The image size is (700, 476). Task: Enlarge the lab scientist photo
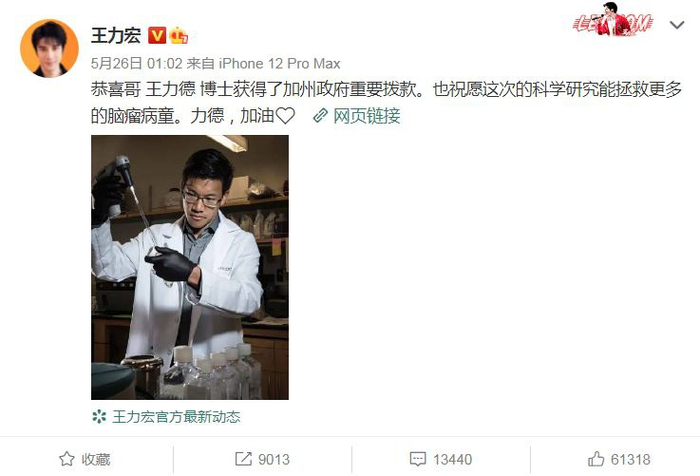tap(190, 267)
